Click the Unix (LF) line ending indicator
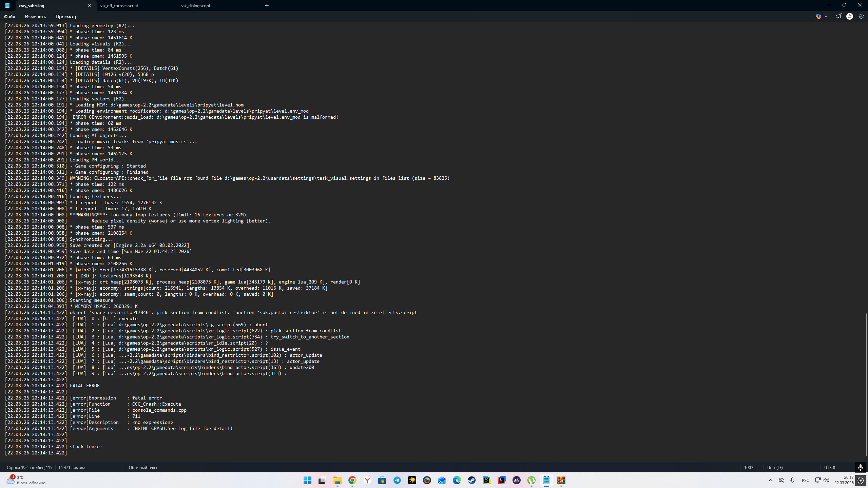 775,467
